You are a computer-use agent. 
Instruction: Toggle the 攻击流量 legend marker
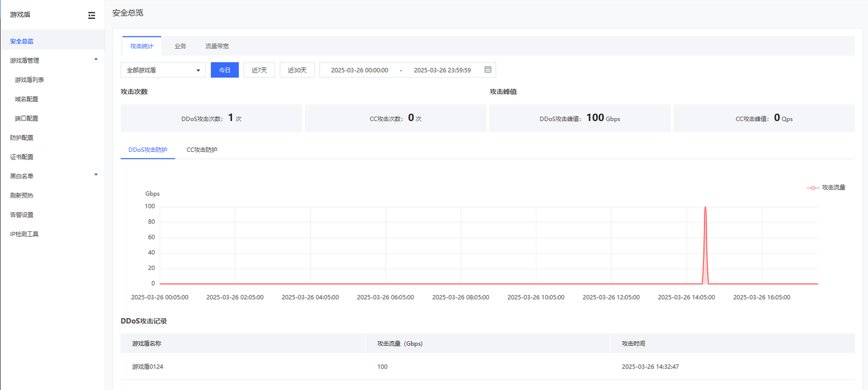point(812,187)
